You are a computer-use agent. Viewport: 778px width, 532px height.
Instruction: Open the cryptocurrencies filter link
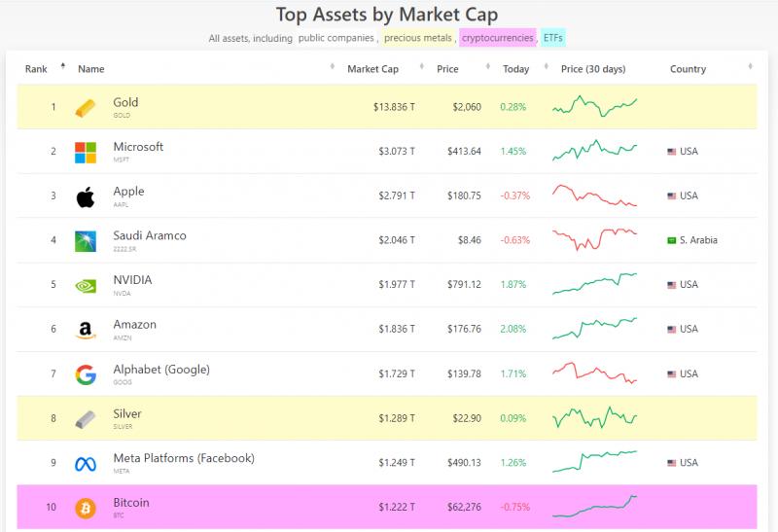pyautogui.click(x=498, y=38)
